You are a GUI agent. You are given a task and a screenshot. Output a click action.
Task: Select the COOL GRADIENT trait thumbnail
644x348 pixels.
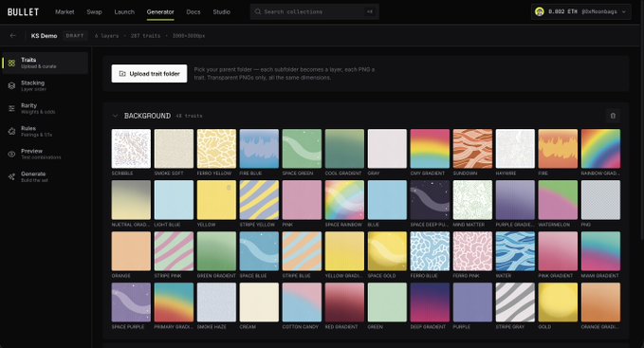(x=344, y=149)
